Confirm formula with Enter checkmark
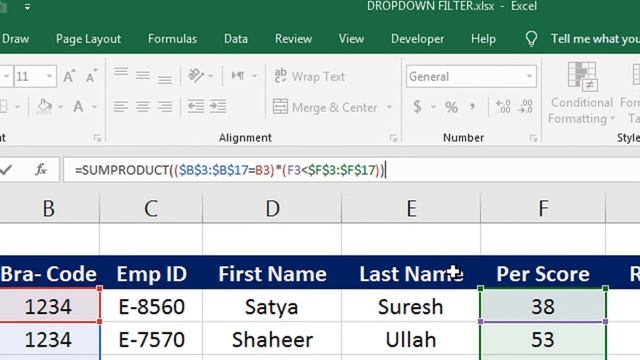640x360 pixels. tap(6, 169)
